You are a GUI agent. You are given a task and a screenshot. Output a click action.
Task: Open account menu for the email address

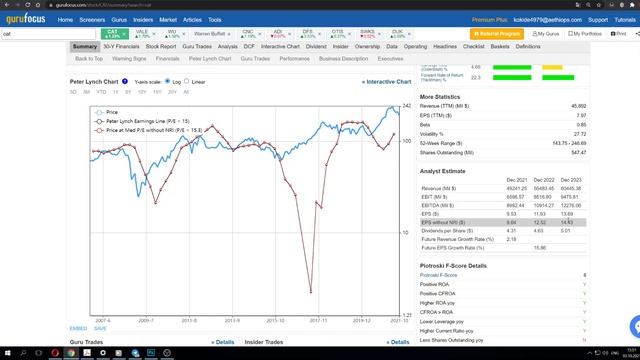[547, 20]
